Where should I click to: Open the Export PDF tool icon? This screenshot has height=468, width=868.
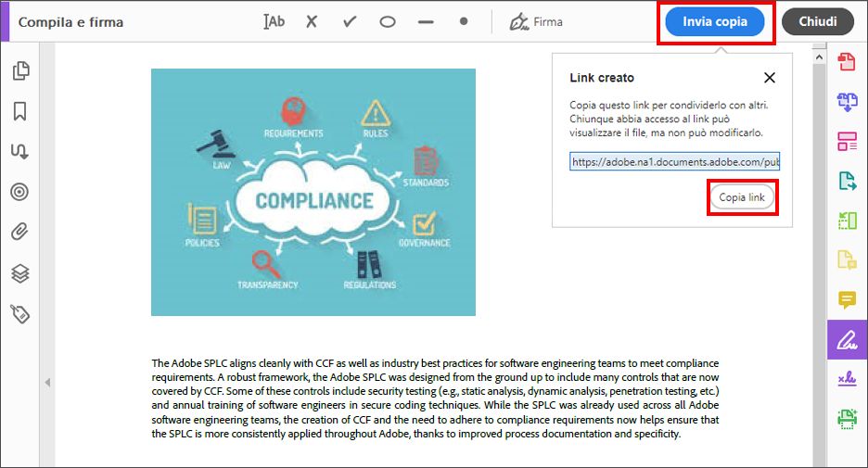pyautogui.click(x=847, y=181)
